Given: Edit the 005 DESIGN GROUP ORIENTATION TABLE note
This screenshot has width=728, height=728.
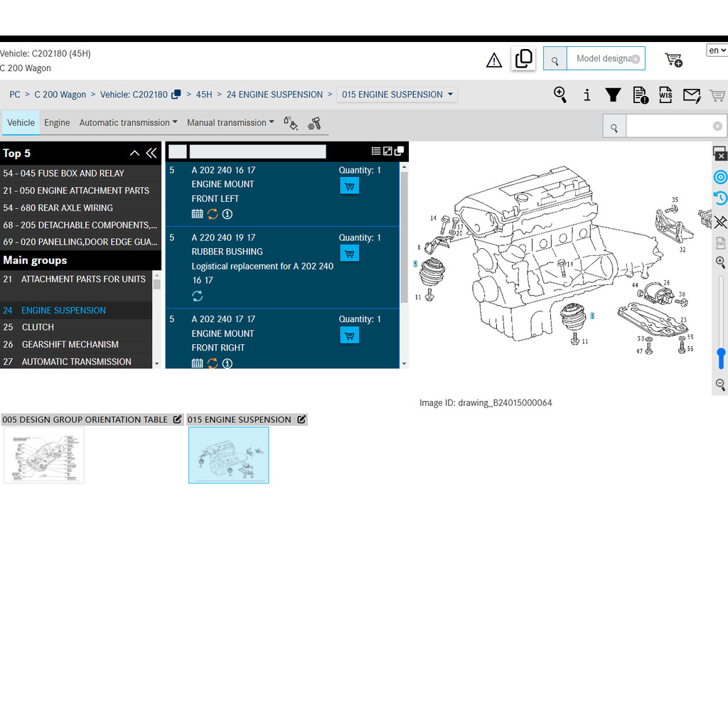Looking at the screenshot, I should 177,419.
